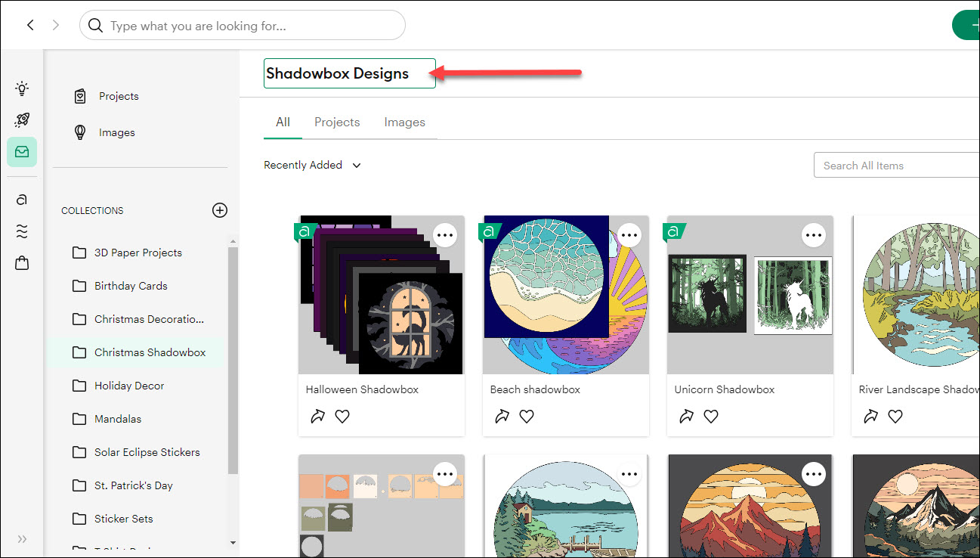Open the Recently Added sort dropdown
The height and width of the screenshot is (558, 980).
click(x=312, y=165)
